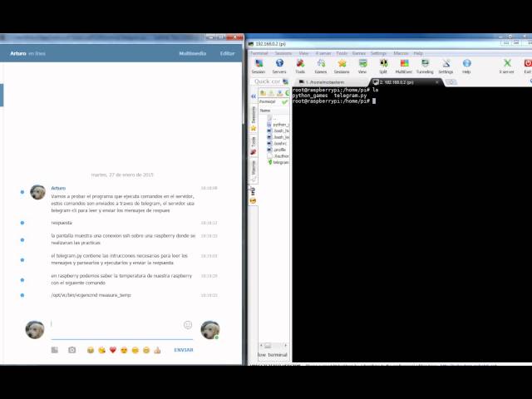Open the Tools toolbar icon in MobaXterm
The width and height of the screenshot is (532, 399).
[300, 66]
